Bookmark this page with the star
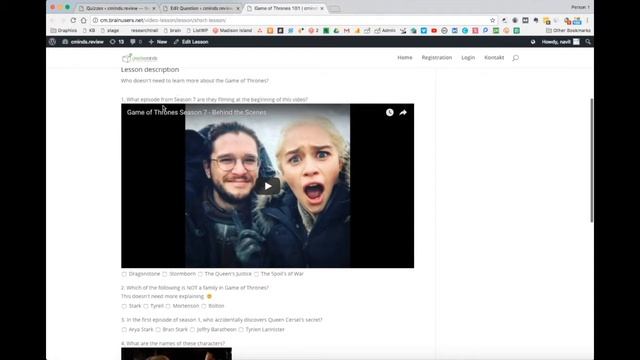The height and width of the screenshot is (360, 640). 493,20
